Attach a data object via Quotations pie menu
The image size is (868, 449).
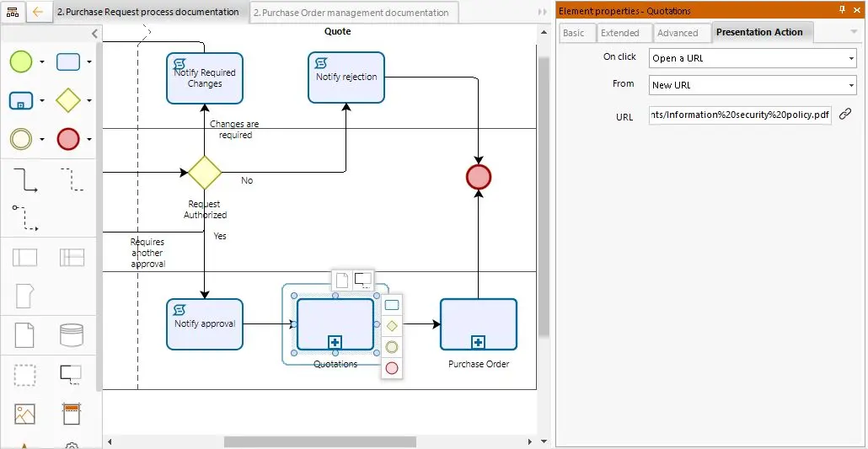[342, 281]
